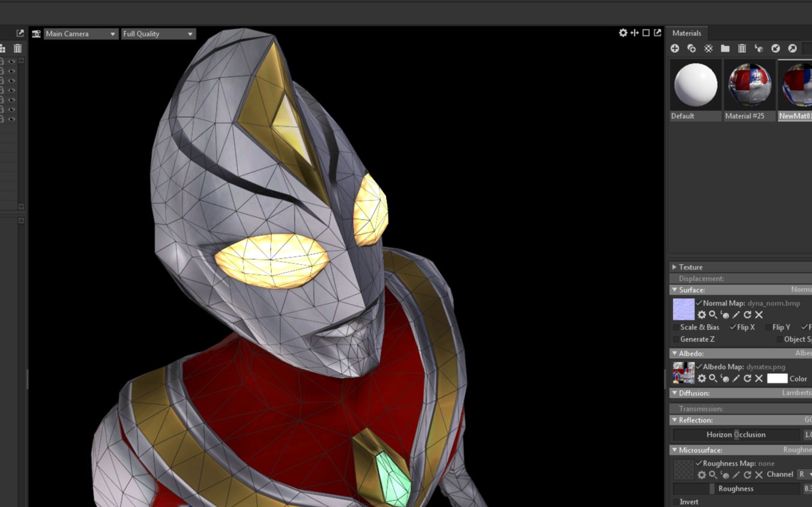Clear the Roughness Map with the X icon
Viewport: 812px width, 507px height.
point(759,475)
